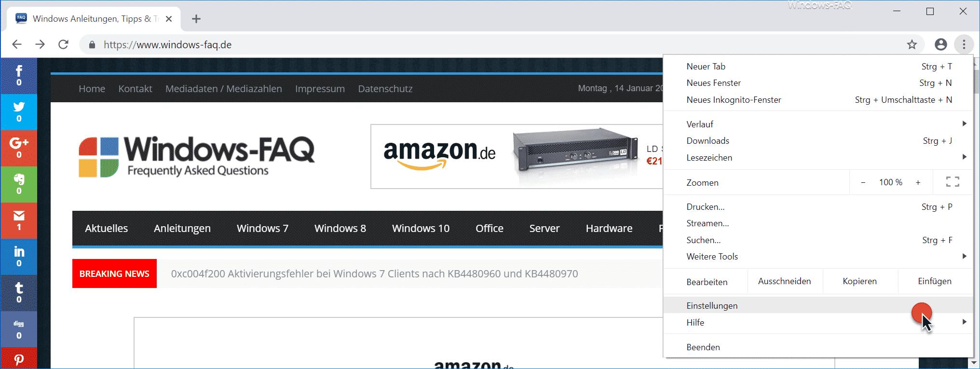
Task: Open the 0xc004f200 Aktivierungsfehler headline
Action: [x=374, y=273]
